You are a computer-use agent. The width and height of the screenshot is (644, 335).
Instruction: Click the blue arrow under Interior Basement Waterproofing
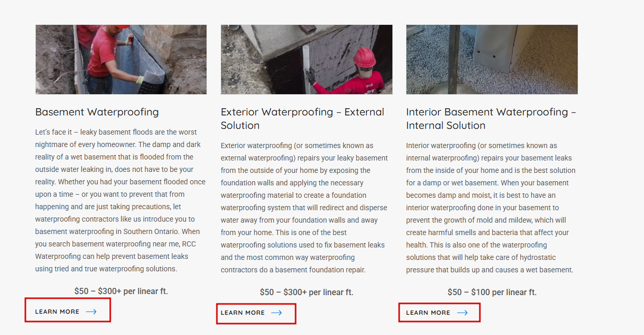(x=462, y=313)
